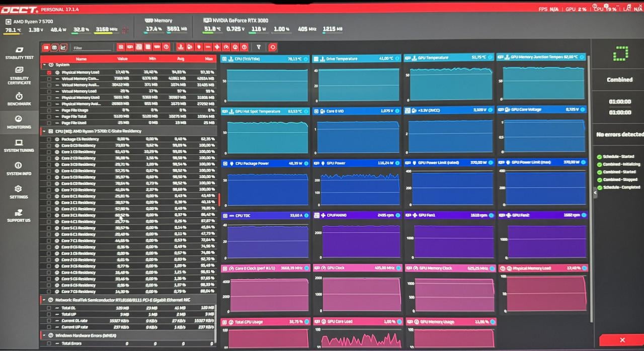This screenshot has height=351, width=644.
Task: Toggle the current sensor type filter
Action: pos(208,47)
